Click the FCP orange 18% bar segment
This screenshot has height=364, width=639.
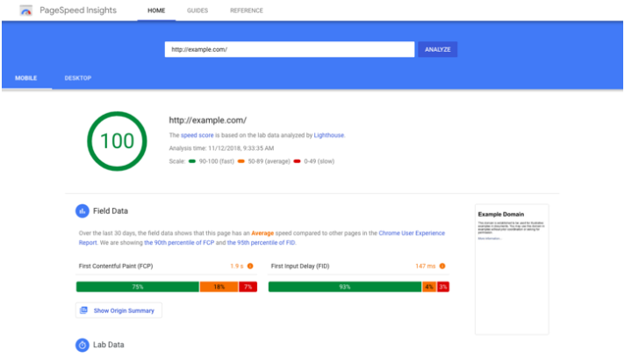[x=219, y=287]
